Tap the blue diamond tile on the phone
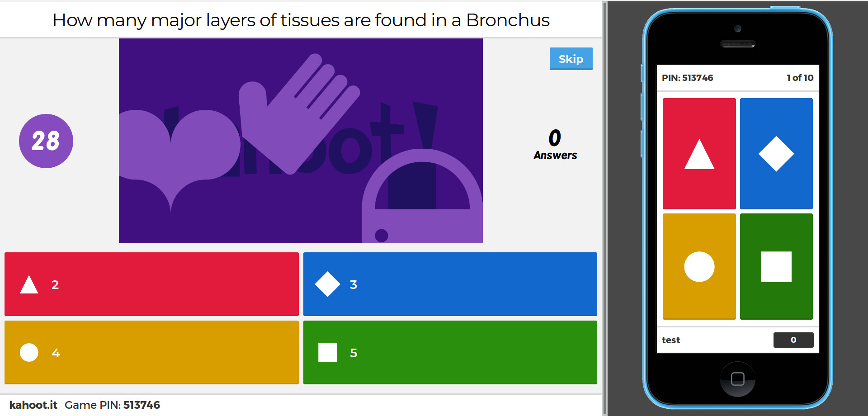The height and width of the screenshot is (416, 868). tap(776, 153)
